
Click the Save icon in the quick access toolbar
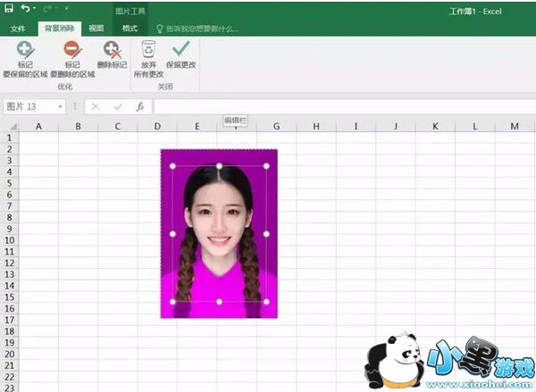(x=9, y=9)
